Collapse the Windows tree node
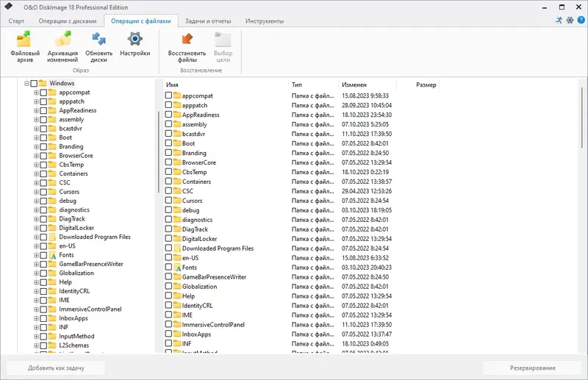The height and width of the screenshot is (380, 588). click(x=26, y=83)
